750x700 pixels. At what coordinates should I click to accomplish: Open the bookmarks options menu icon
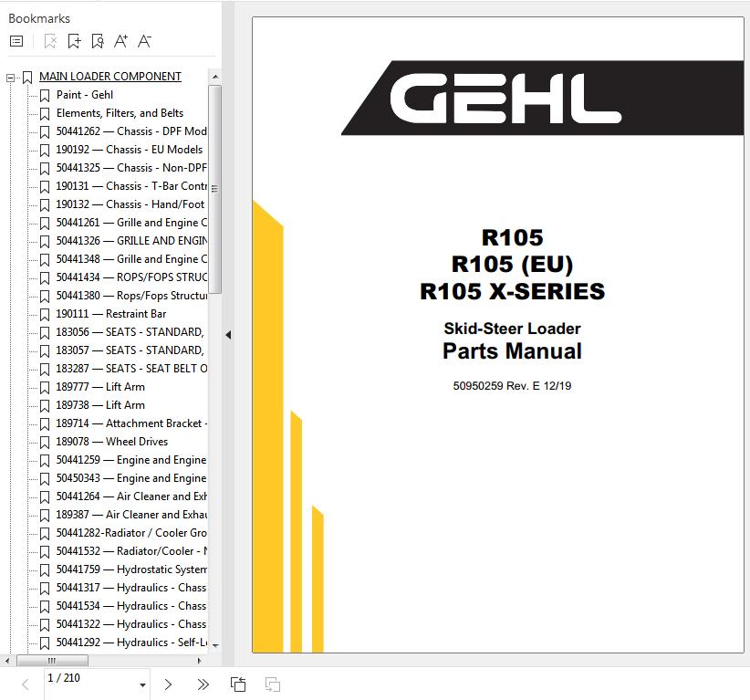tap(16, 42)
